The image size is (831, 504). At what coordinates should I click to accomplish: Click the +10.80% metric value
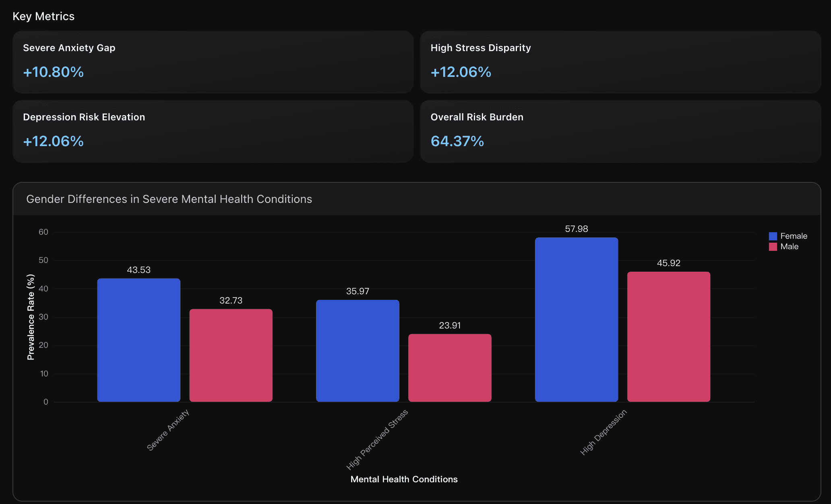tap(54, 72)
